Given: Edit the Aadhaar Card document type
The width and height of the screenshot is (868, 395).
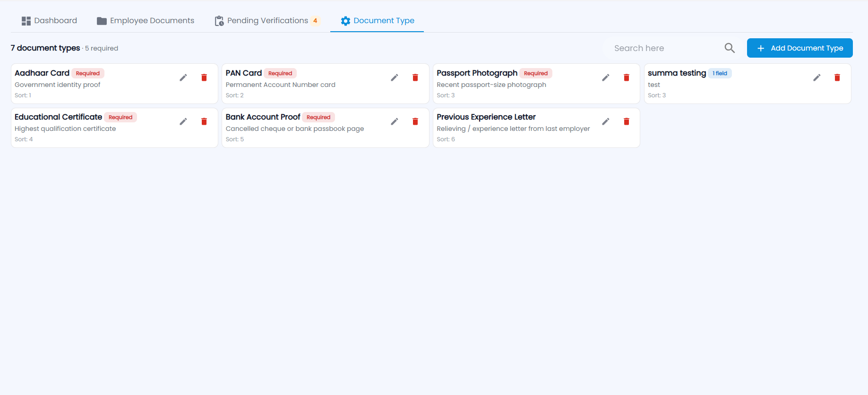Looking at the screenshot, I should click(x=183, y=77).
